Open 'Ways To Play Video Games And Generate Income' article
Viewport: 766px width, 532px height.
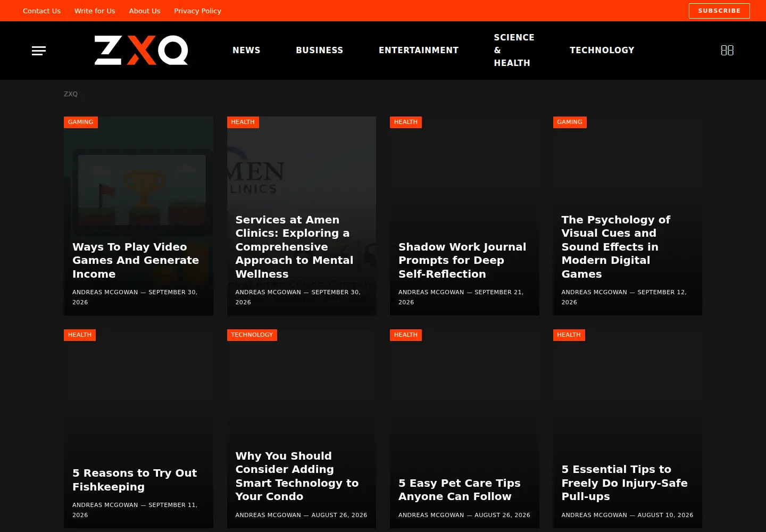coord(136,261)
